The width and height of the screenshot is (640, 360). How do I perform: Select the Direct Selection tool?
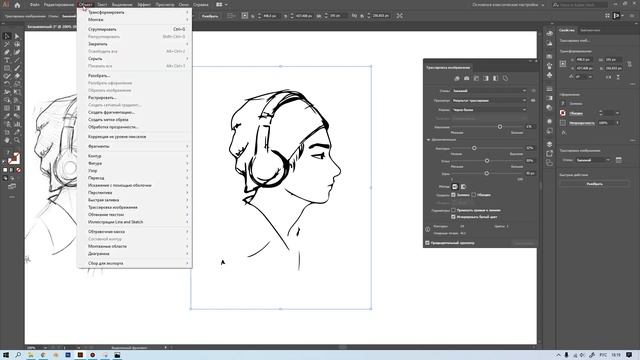17,36
